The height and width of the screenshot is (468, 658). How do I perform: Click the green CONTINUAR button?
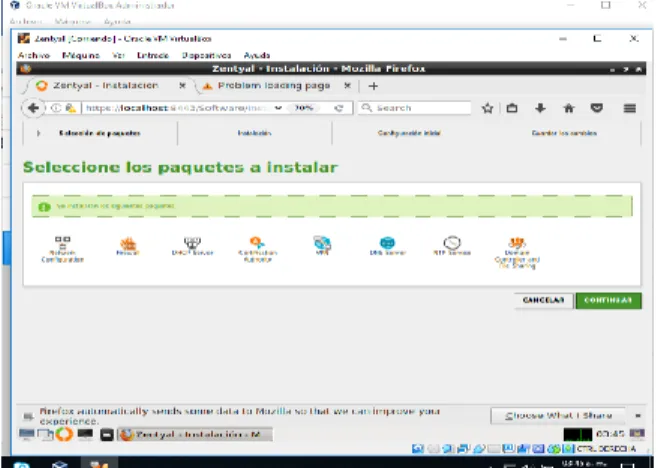[x=608, y=301]
